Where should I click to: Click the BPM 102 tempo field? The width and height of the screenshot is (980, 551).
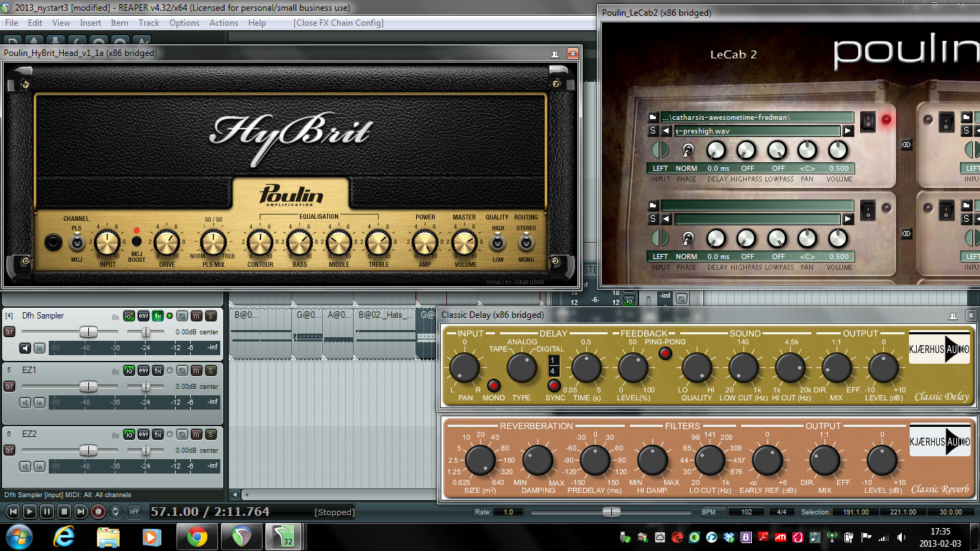pos(745,512)
